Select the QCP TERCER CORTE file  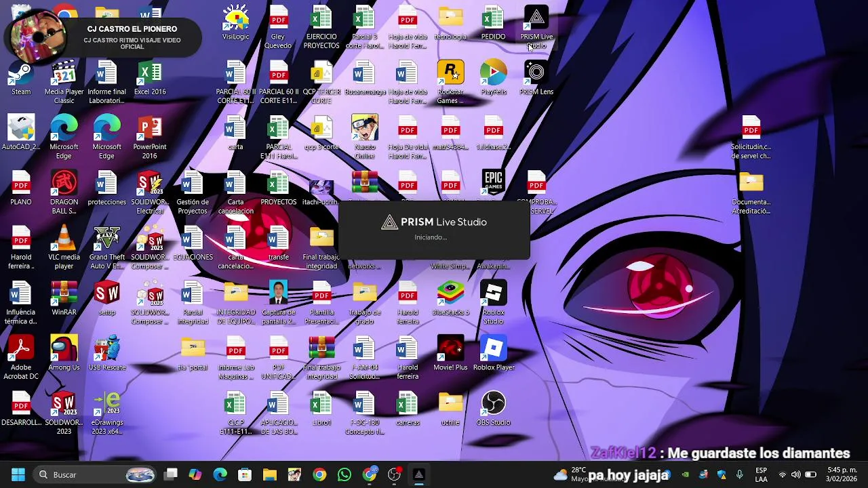(x=321, y=82)
